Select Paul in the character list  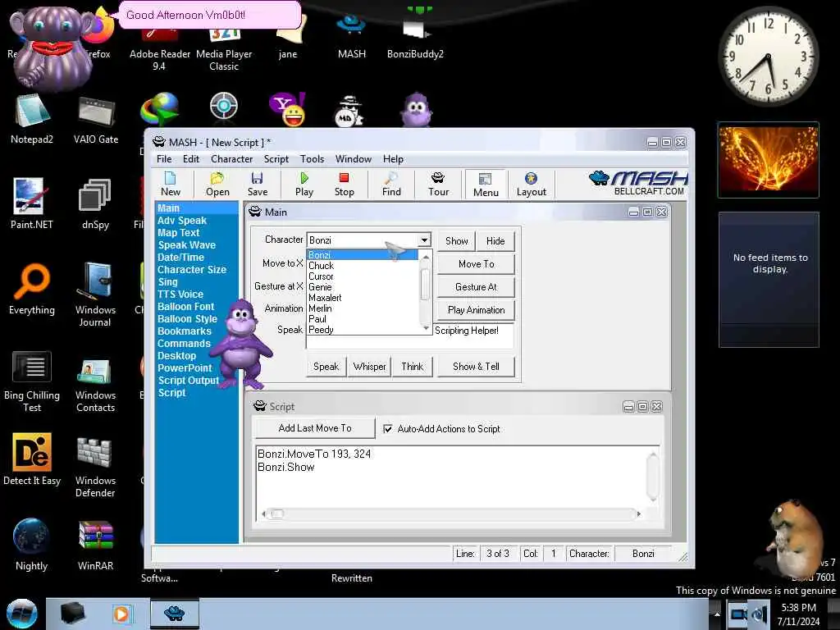point(317,319)
